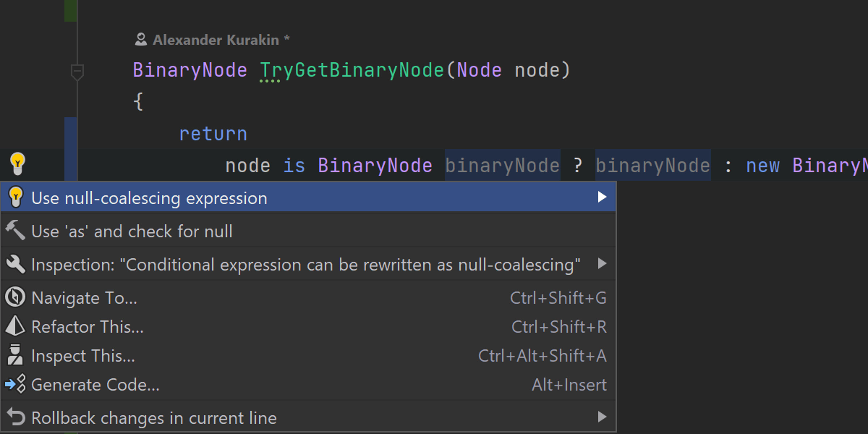Screen dimensions: 868x434
Task: Choose Use 'as' and check for null
Action: pos(132,231)
